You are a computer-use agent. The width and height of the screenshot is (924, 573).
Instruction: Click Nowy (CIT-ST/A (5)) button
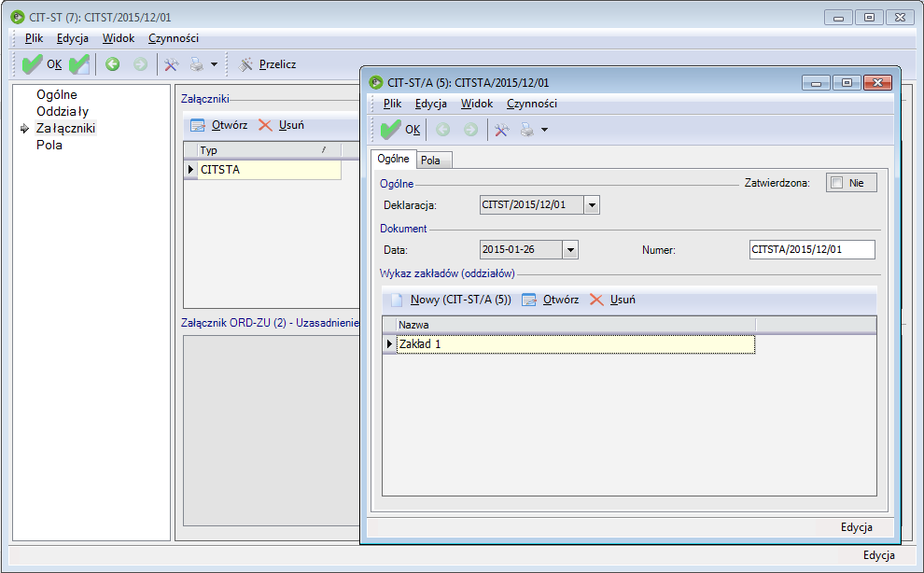tap(452, 300)
